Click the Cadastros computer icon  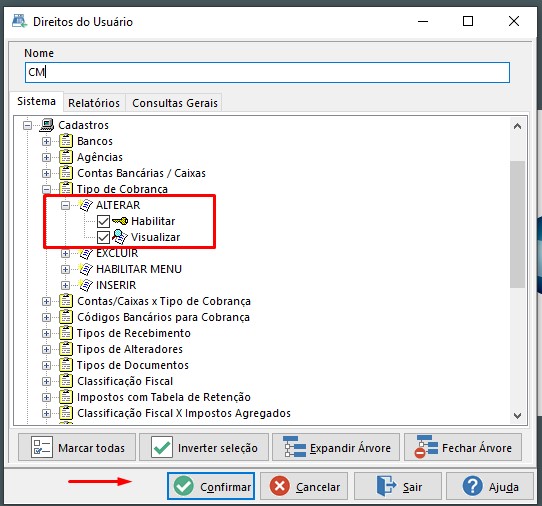(x=47, y=125)
